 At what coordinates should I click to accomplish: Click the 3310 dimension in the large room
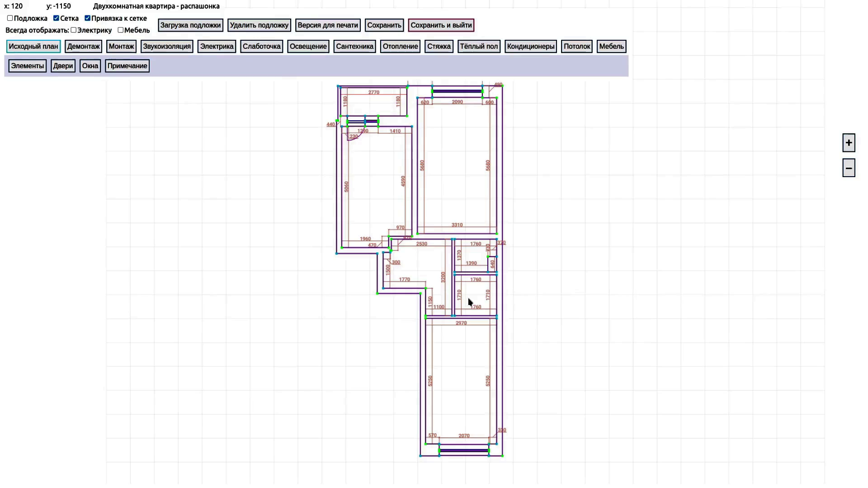(457, 225)
